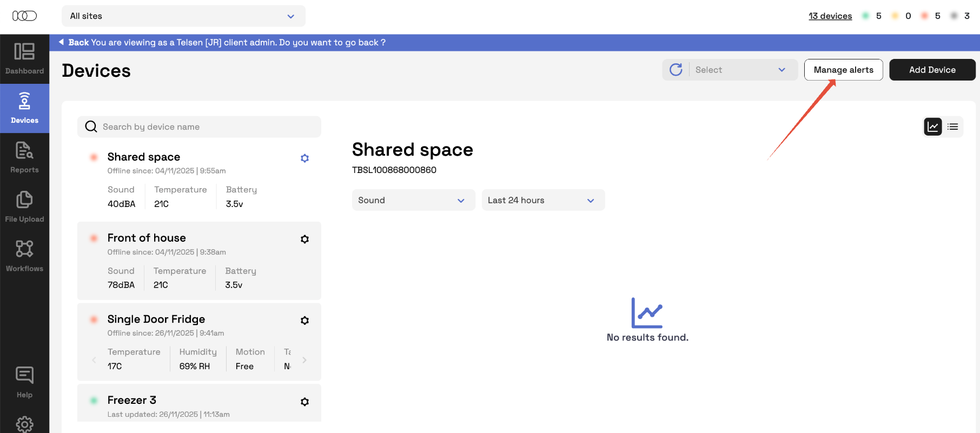Click the red status dot count
The width and height of the screenshot is (980, 433).
click(931, 16)
